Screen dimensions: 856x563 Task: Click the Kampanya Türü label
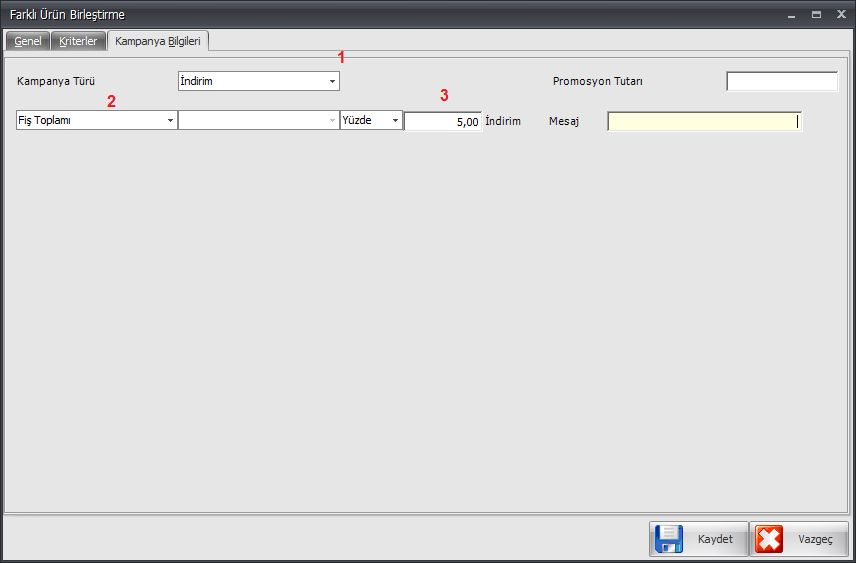point(56,82)
